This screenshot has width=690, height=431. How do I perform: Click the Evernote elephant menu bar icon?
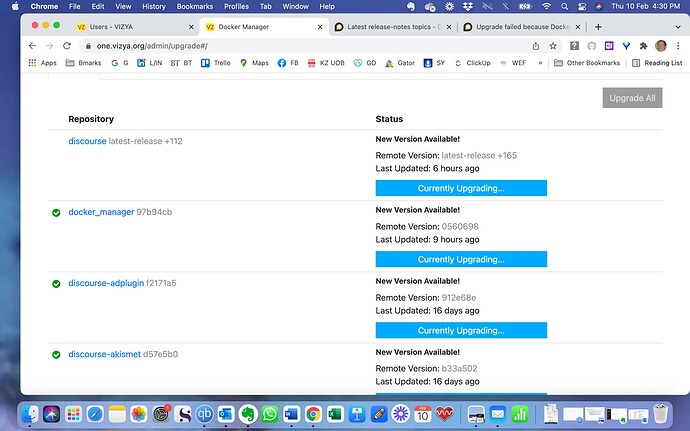coord(410,6)
